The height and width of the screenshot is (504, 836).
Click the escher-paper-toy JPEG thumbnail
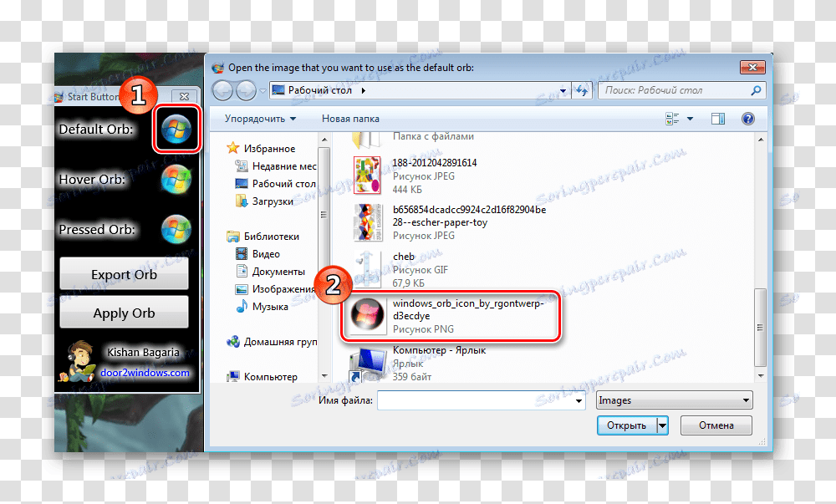368,222
